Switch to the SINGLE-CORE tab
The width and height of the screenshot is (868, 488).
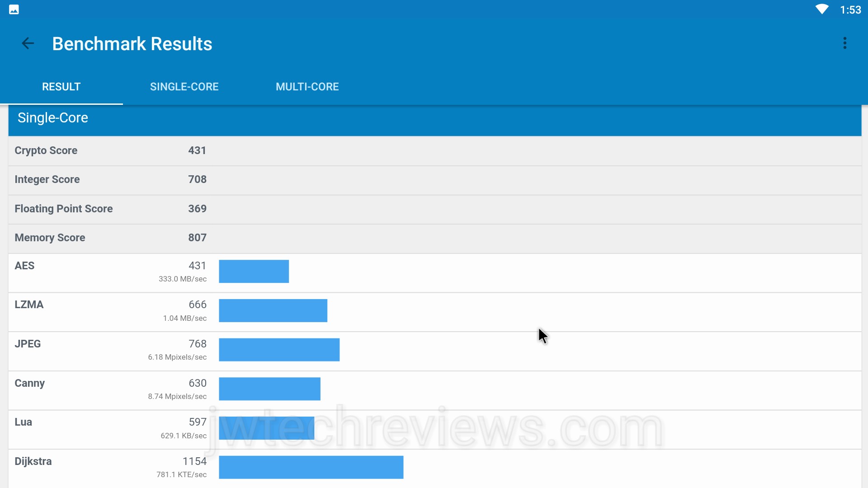click(184, 87)
